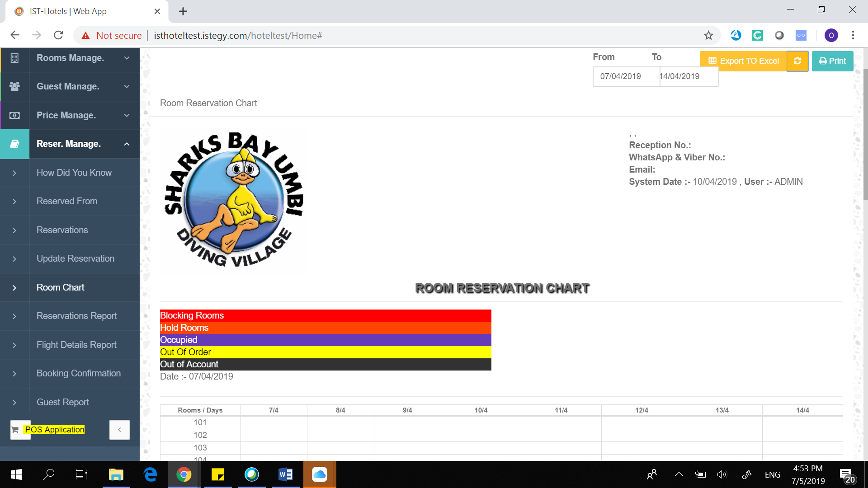The width and height of the screenshot is (868, 488).
Task: Click the Refresh icon button
Action: click(798, 60)
